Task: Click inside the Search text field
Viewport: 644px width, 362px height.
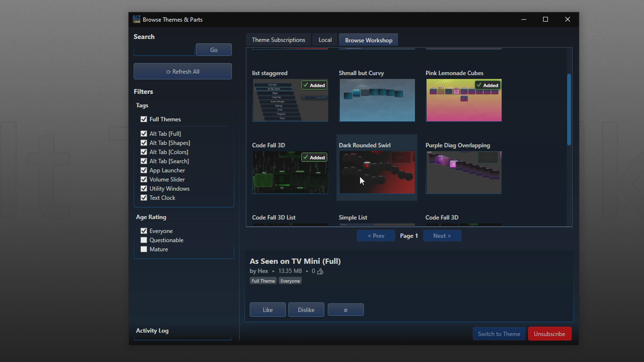Action: click(164, 50)
